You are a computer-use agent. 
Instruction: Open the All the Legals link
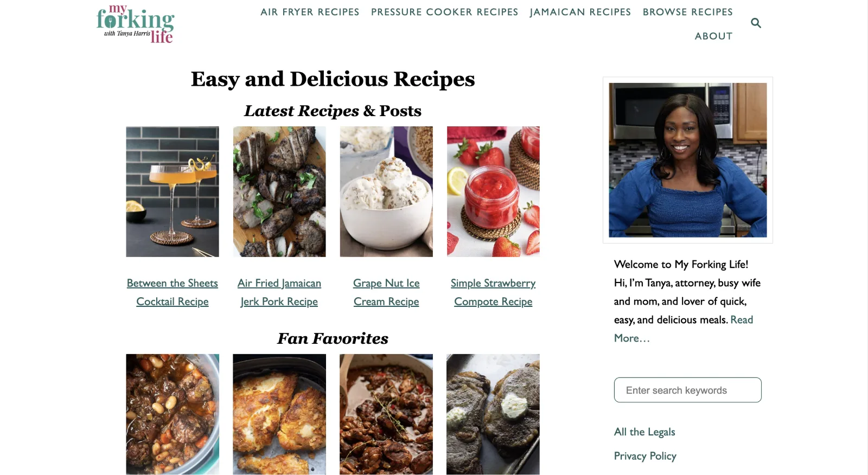[644, 432]
